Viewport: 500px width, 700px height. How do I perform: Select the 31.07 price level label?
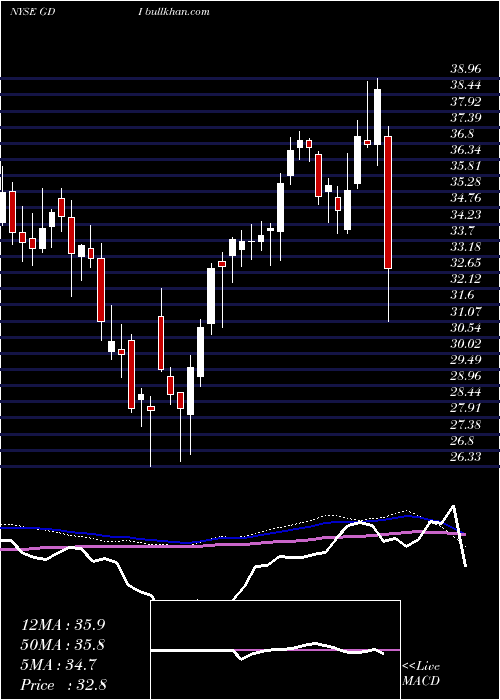coord(466,312)
